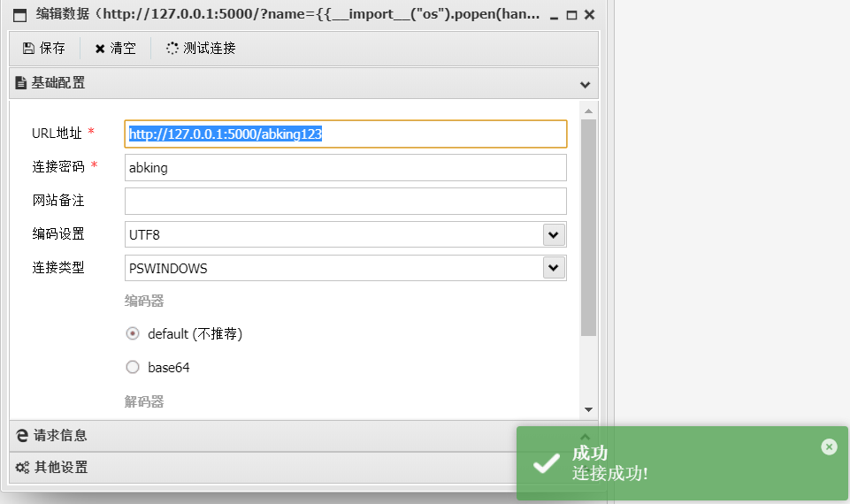Click the PSWINDOWS connection type combo box
The image size is (850, 504).
click(x=346, y=268)
